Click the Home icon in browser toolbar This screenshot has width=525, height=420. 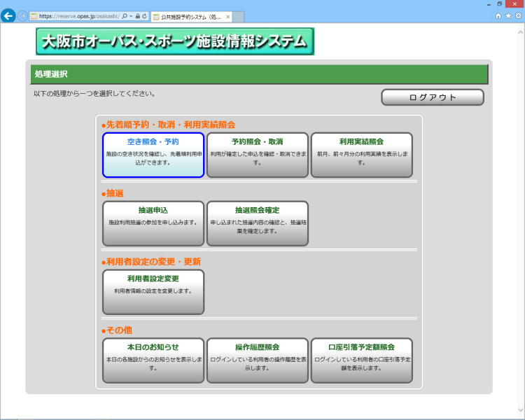(x=498, y=15)
